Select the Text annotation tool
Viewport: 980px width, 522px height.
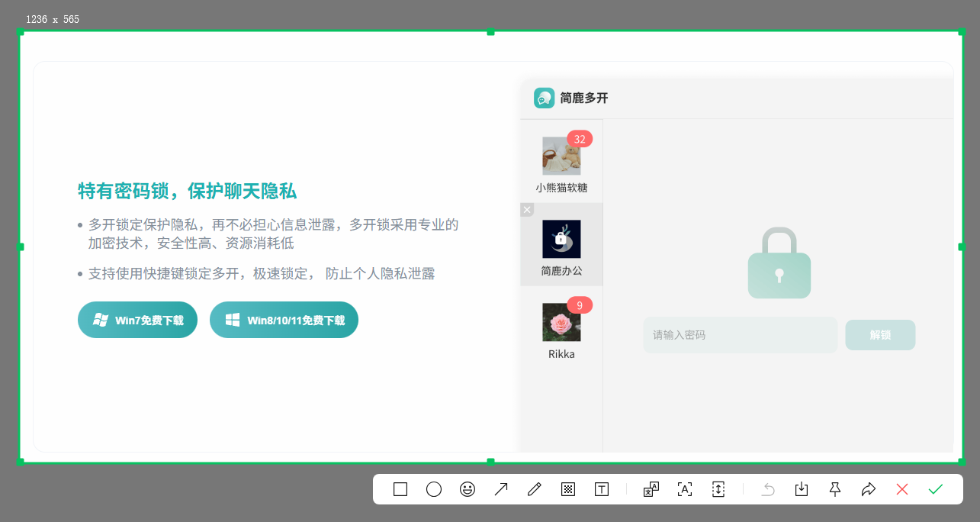pos(601,489)
